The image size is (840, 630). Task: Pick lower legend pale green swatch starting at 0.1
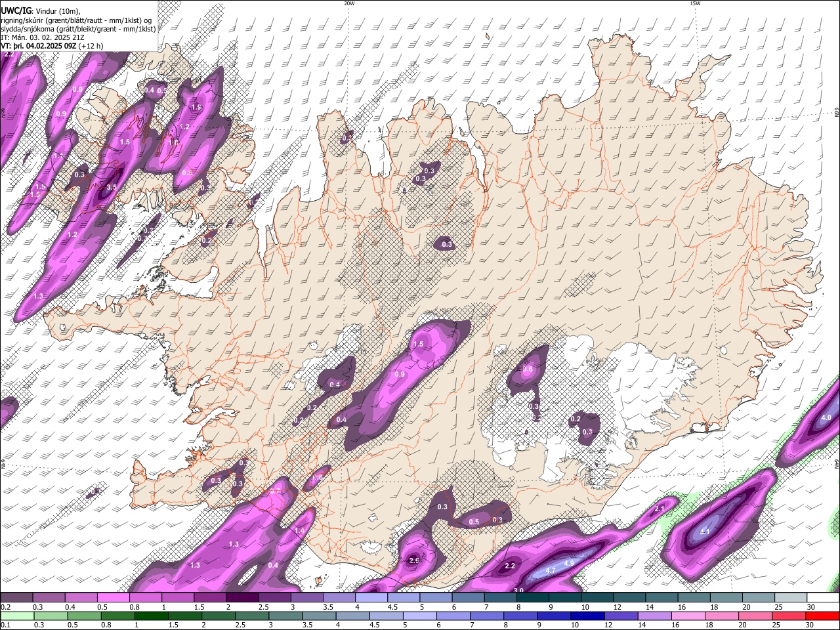tap(17, 616)
